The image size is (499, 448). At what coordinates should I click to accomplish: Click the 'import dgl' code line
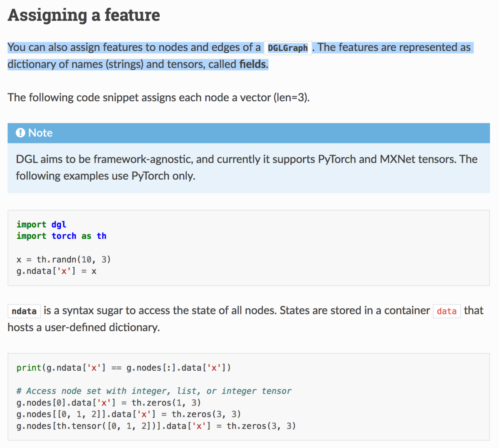[42, 224]
